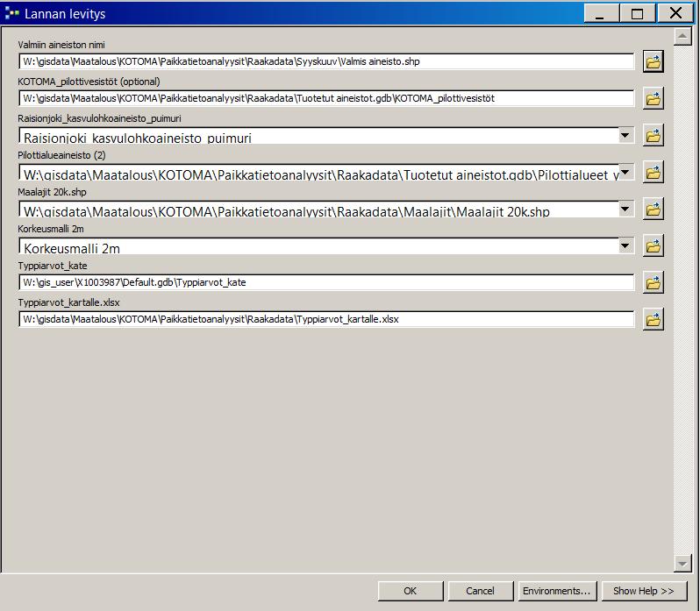Click scrollbar down arrow
700x611 pixels.
(x=682, y=564)
